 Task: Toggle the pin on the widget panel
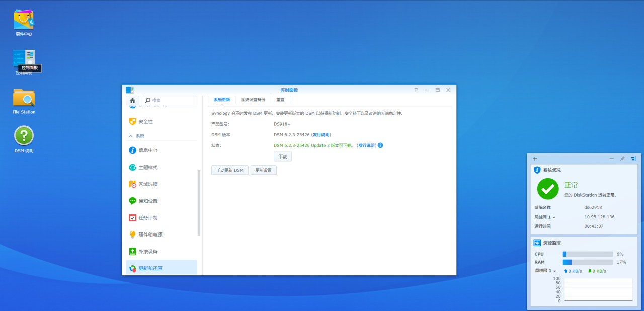click(622, 159)
